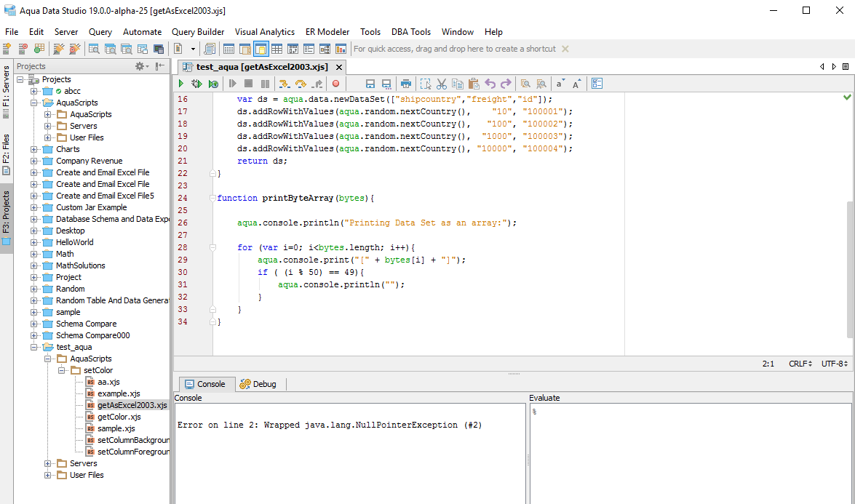Fold the for loop at line 28

[212, 247]
